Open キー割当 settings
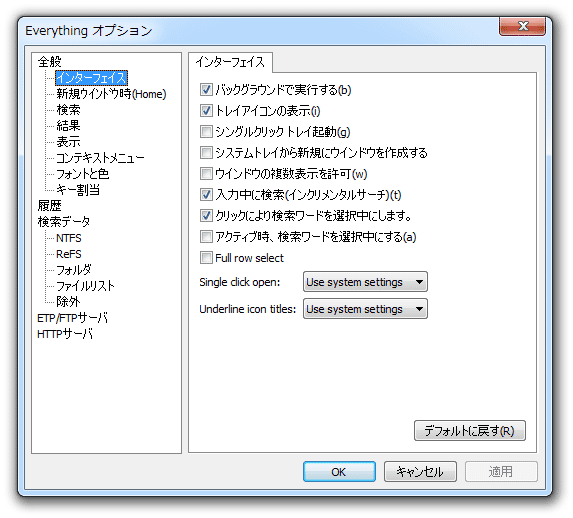The width and height of the screenshot is (573, 518). point(78,190)
